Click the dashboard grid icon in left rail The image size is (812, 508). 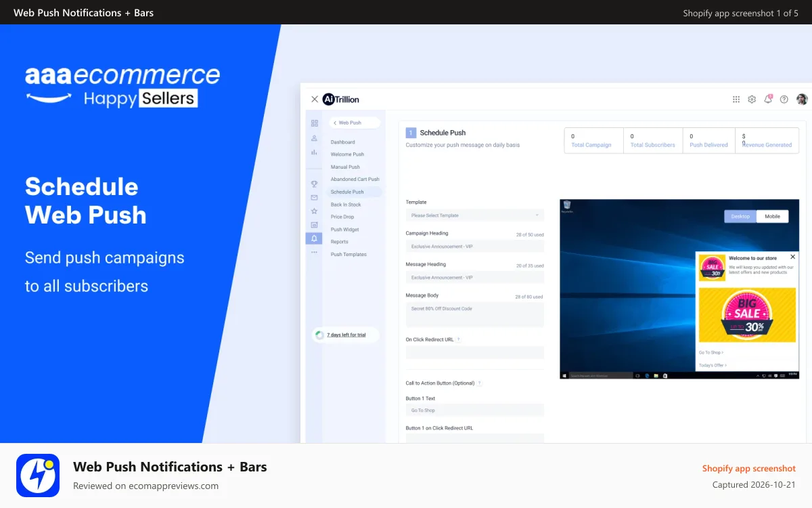314,123
